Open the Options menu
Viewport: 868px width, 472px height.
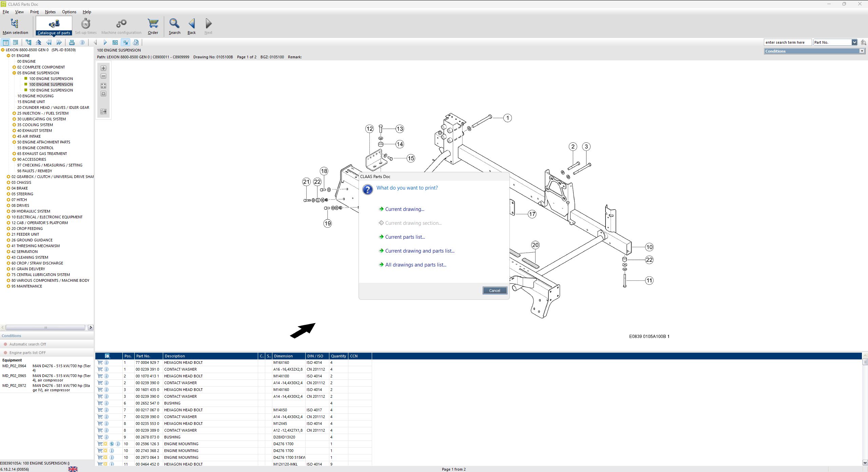tap(69, 12)
